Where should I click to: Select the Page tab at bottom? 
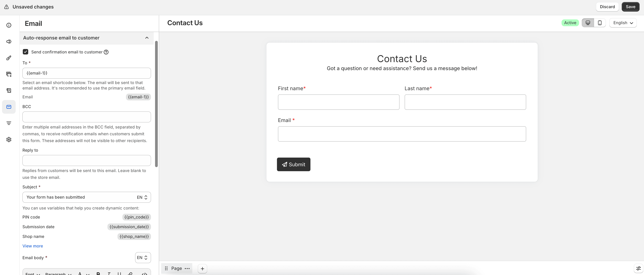(x=176, y=268)
